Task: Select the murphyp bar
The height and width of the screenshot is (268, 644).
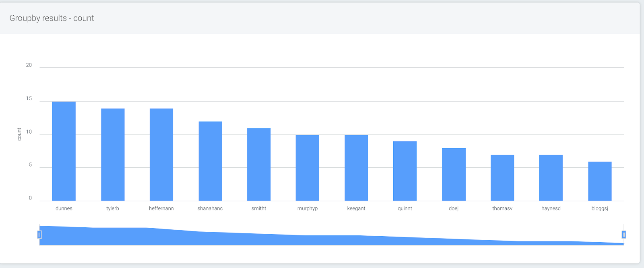Action: pos(308,168)
